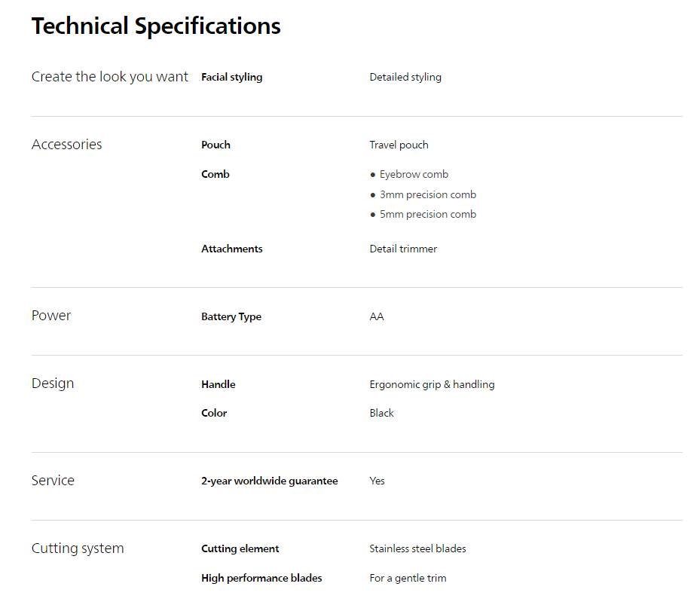Click the 'Create the look you want' section title
The height and width of the screenshot is (611, 700).
[110, 77]
